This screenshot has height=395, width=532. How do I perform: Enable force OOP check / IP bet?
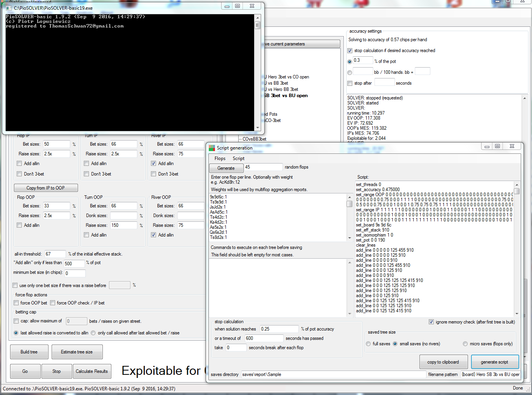tap(53, 303)
